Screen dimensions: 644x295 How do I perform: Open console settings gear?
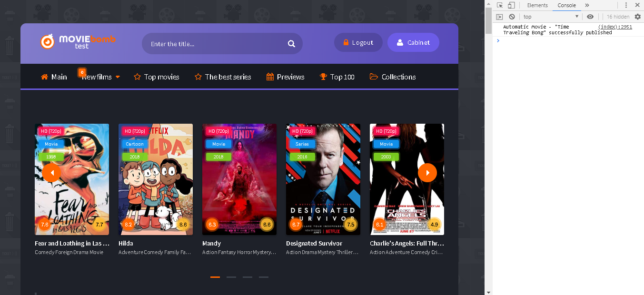(x=638, y=17)
